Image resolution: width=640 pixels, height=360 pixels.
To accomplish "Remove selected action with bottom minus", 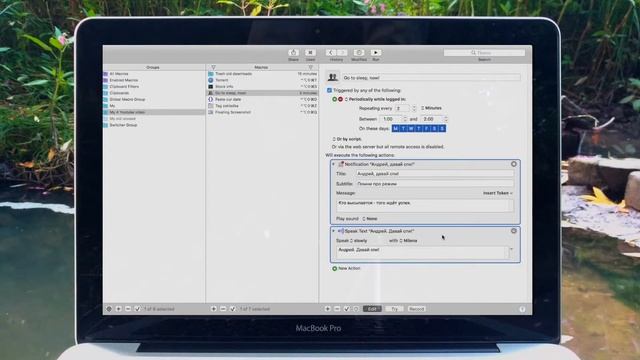I will tap(337, 309).
